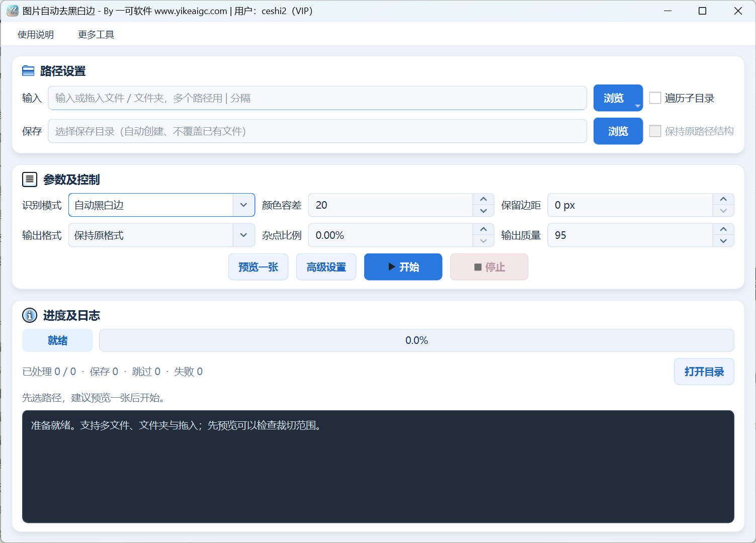
Task: Click the 0.0% progress bar
Action: tap(416, 340)
